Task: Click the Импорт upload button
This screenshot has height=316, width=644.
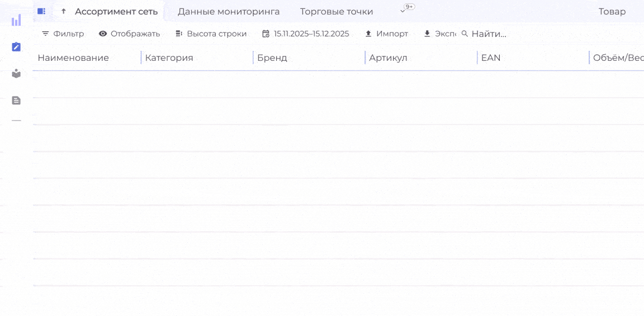Action: (x=386, y=33)
